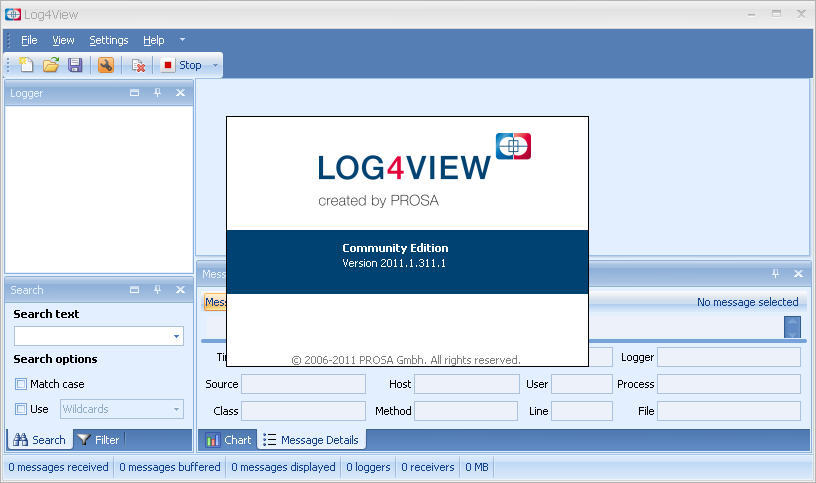Image resolution: width=816 pixels, height=483 pixels.
Task: Open the View menu
Action: (x=63, y=40)
